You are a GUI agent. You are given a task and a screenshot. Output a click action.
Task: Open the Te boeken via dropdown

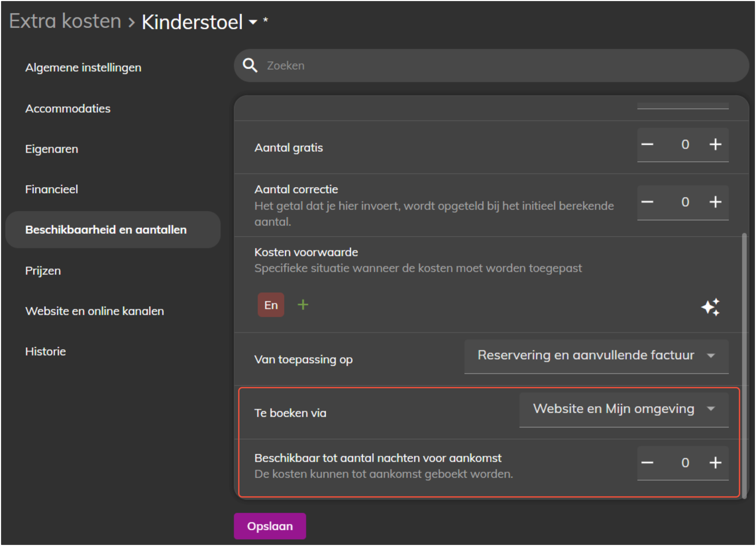[x=623, y=409]
